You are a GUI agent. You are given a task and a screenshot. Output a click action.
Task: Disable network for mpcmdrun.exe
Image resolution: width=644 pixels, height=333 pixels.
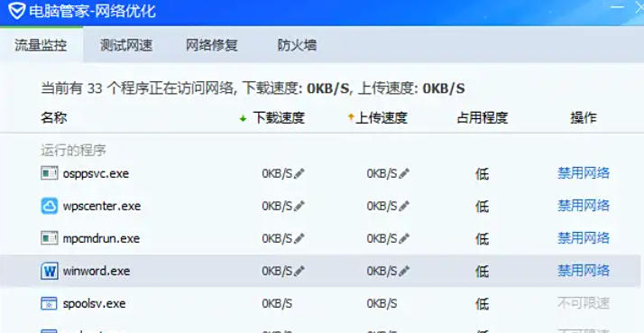tap(584, 238)
